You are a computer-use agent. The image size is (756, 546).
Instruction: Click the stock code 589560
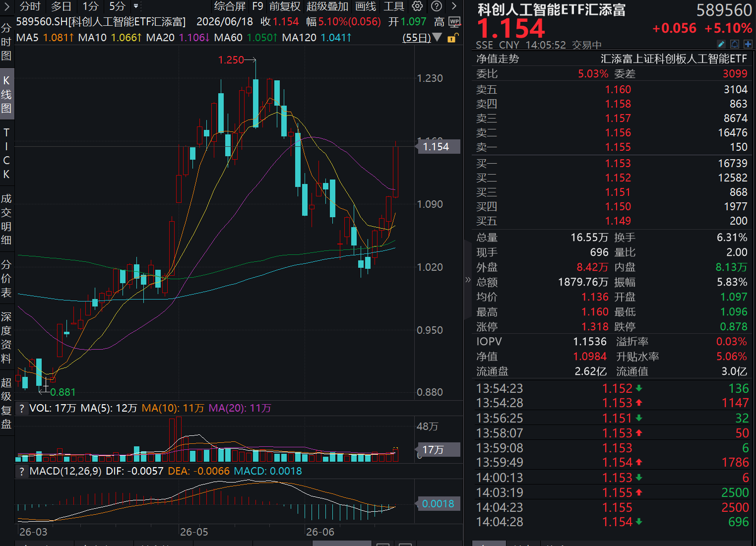[x=724, y=10]
